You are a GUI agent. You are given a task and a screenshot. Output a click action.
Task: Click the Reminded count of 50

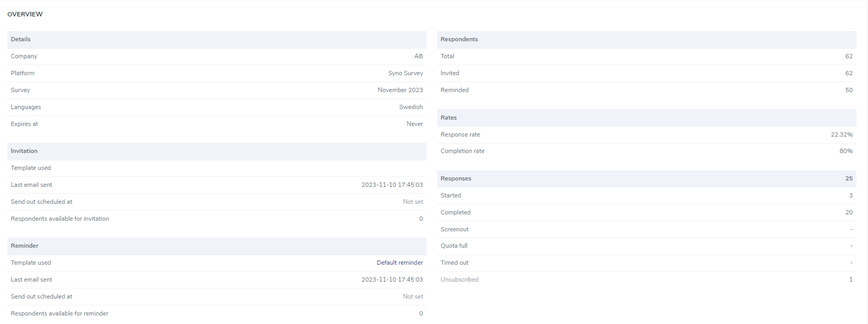(849, 90)
